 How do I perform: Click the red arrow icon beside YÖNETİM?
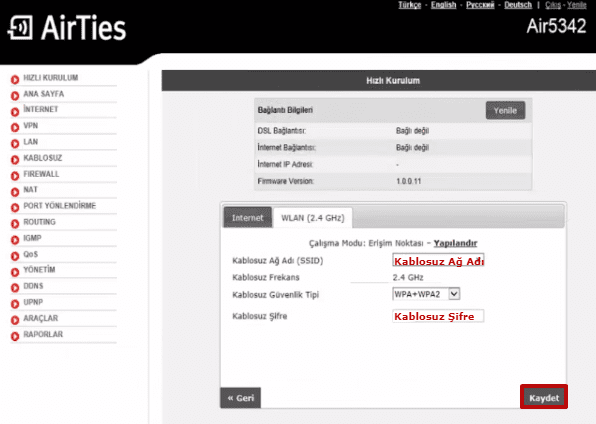click(x=15, y=272)
